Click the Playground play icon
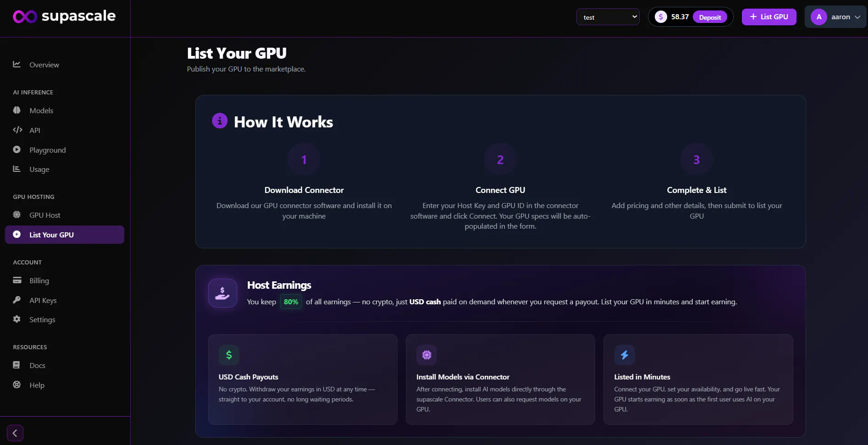 click(17, 150)
